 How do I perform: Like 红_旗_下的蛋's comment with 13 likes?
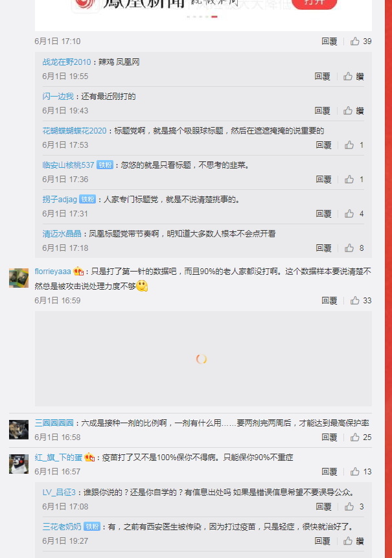coord(361,472)
